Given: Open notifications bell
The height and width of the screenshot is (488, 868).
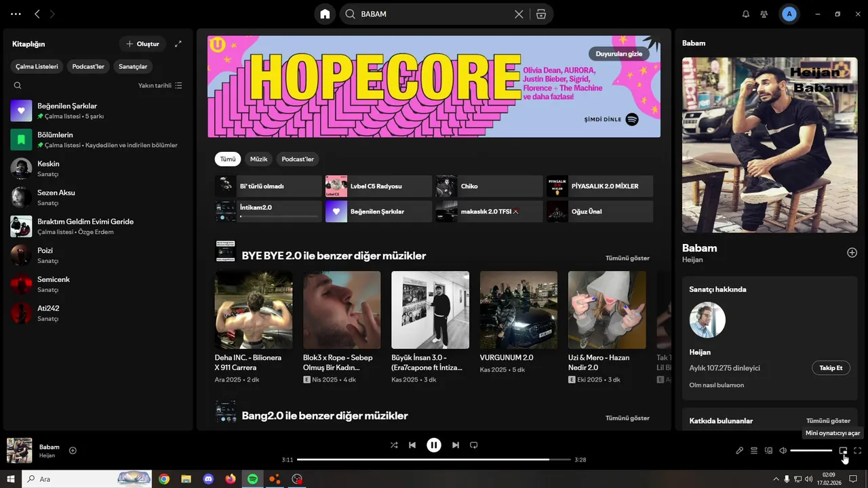Looking at the screenshot, I should tap(746, 14).
